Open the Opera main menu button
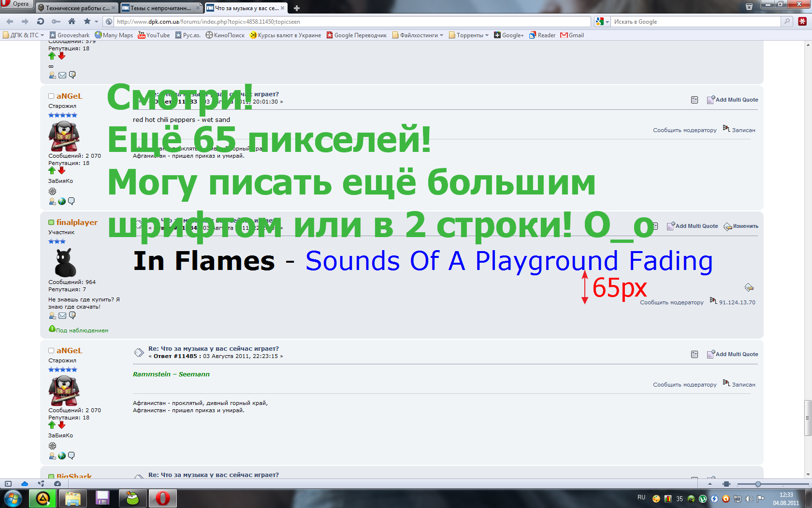 16,4
